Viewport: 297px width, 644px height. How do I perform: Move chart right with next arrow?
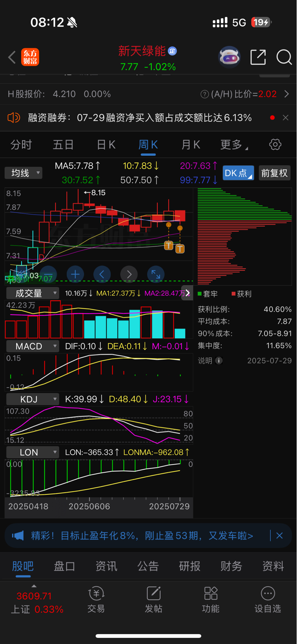(129, 274)
